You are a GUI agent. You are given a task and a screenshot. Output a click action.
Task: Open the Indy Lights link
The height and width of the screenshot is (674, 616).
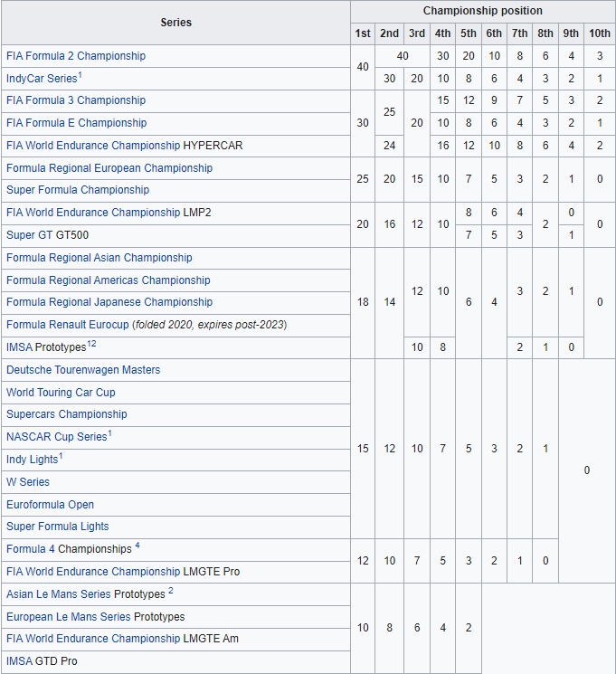[x=32, y=460]
